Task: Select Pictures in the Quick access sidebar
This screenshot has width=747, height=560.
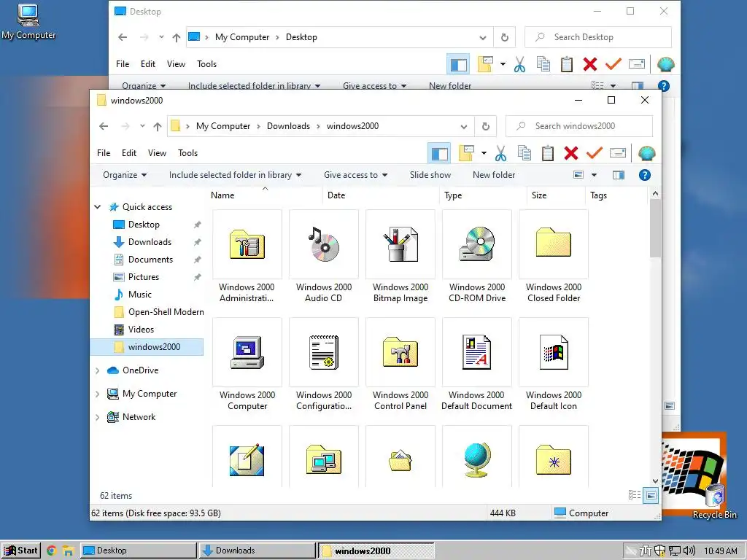Action: point(144,276)
